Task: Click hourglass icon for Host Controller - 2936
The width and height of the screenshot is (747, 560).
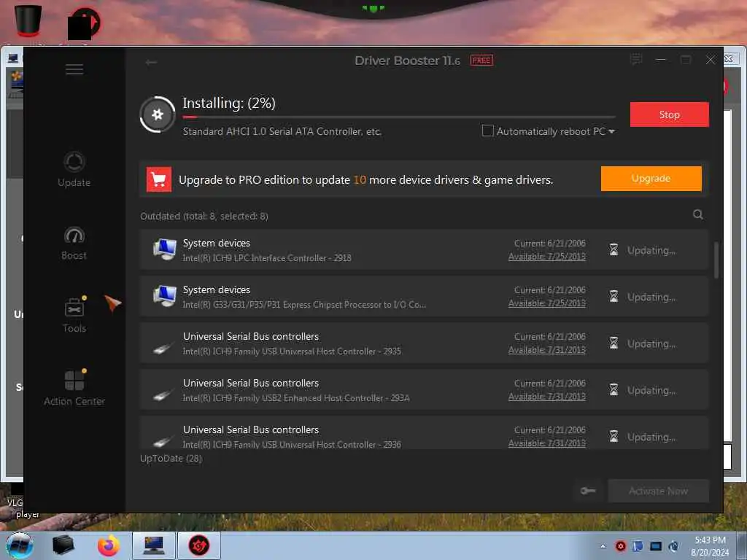Action: click(x=614, y=436)
